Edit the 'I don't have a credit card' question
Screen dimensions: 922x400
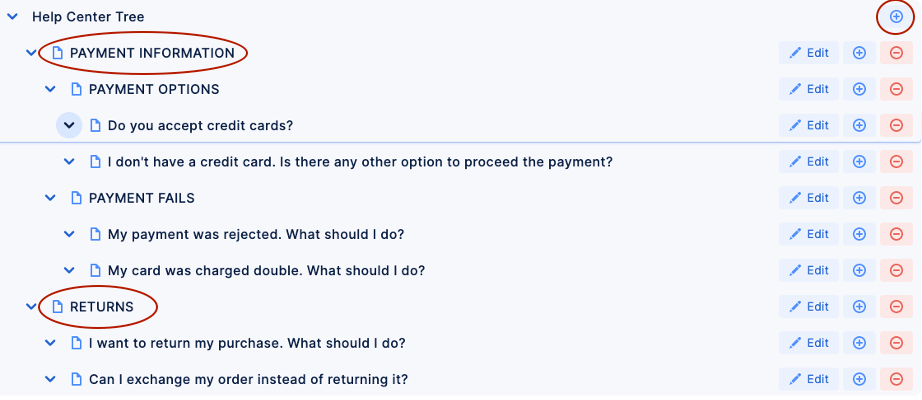tap(809, 161)
